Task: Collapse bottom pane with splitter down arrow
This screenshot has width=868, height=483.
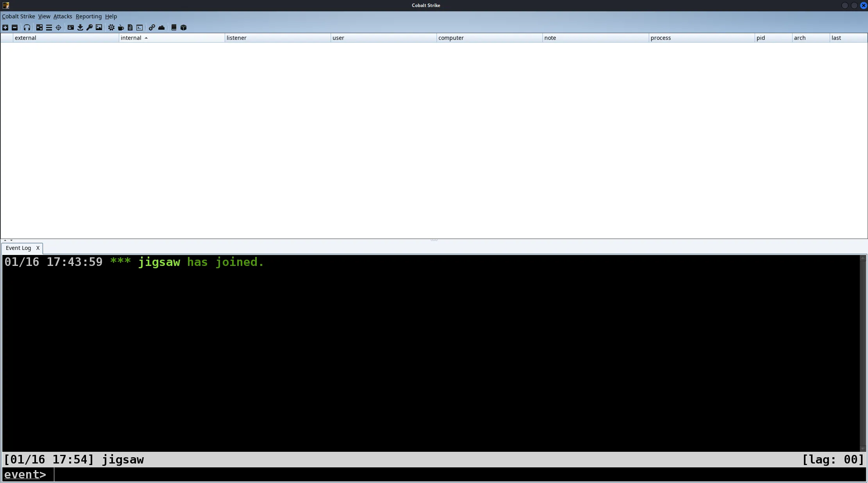Action: (x=11, y=240)
